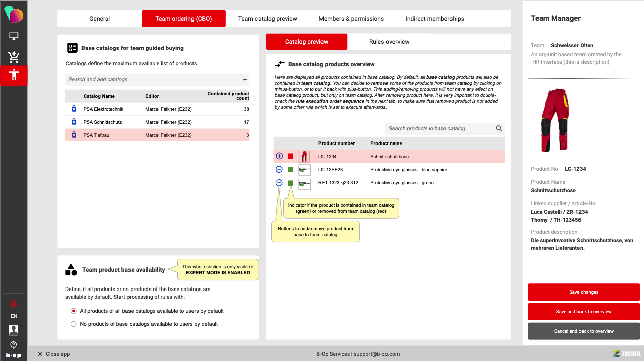Image resolution: width=644 pixels, height=361 pixels.
Task: Add Schnittschutzhose back with plus button
Action: point(279,156)
